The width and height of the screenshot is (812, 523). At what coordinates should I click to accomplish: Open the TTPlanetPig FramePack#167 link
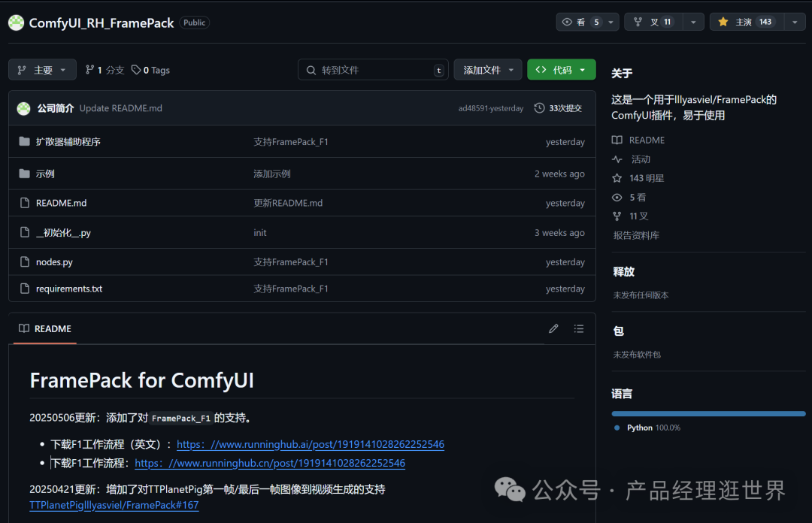point(114,505)
